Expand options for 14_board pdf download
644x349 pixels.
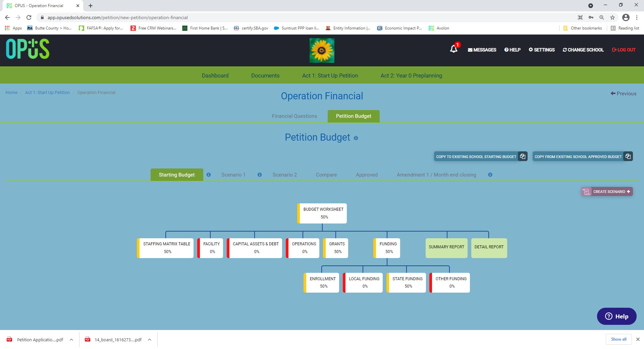[150, 340]
